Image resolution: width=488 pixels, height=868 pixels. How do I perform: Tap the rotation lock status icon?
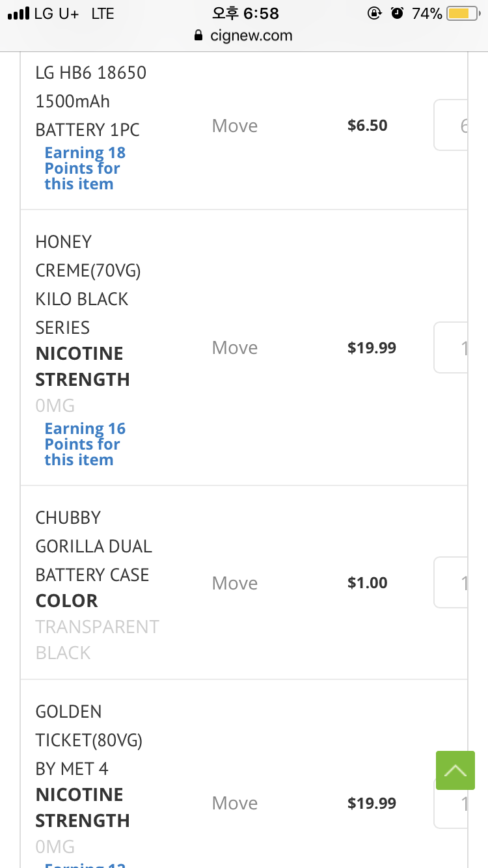pos(374,13)
